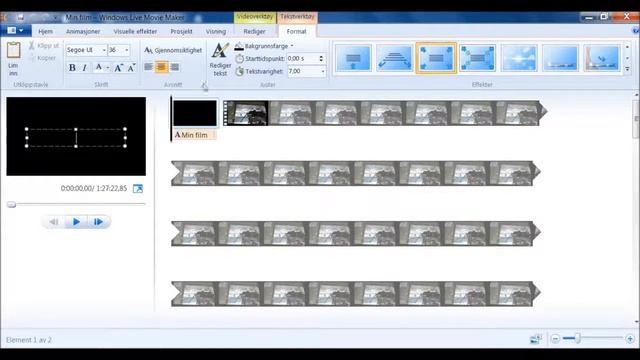Open the Help icon in ribbon corner
This screenshot has height=360, width=640.
tap(636, 31)
